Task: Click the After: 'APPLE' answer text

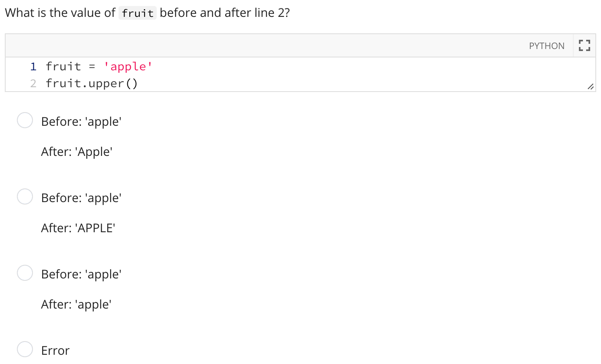Action: pyautogui.click(x=78, y=228)
